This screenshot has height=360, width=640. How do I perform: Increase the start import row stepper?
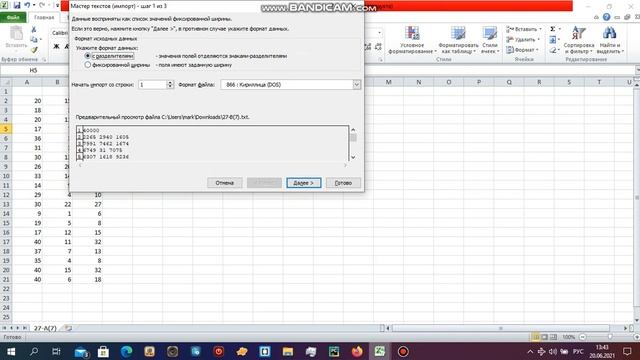[x=170, y=82]
